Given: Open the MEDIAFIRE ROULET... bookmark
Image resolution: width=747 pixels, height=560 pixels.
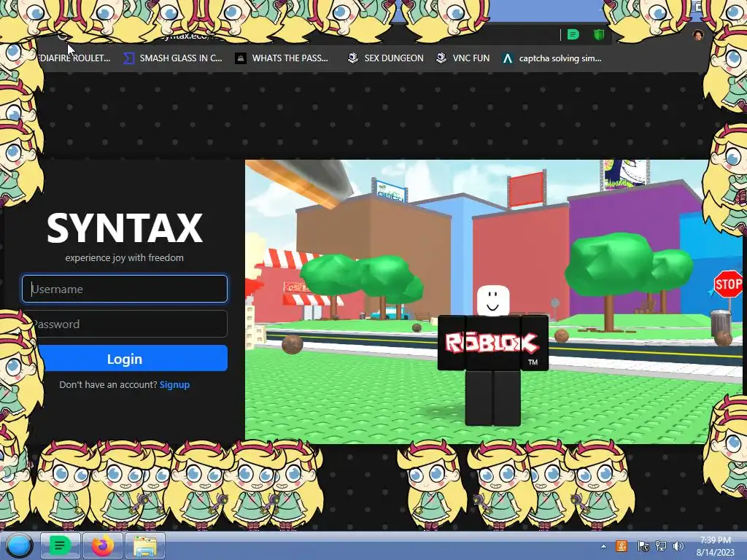Looking at the screenshot, I should pos(74,58).
